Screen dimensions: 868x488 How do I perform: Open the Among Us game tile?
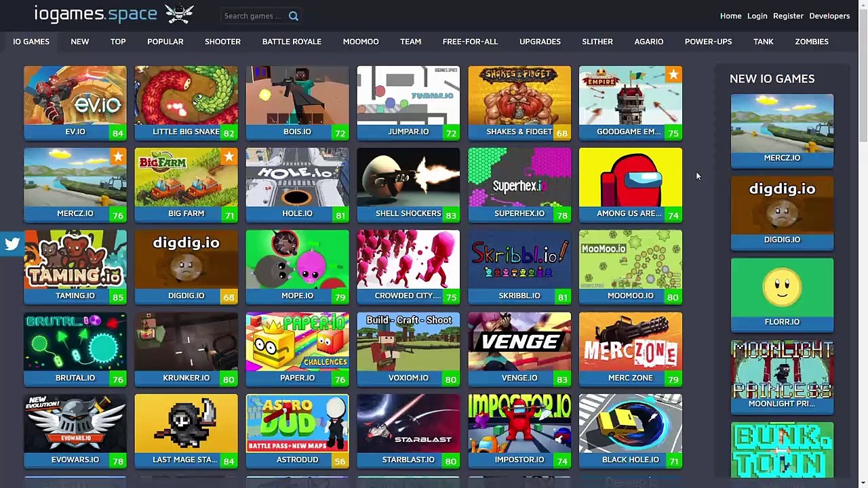coord(631,185)
